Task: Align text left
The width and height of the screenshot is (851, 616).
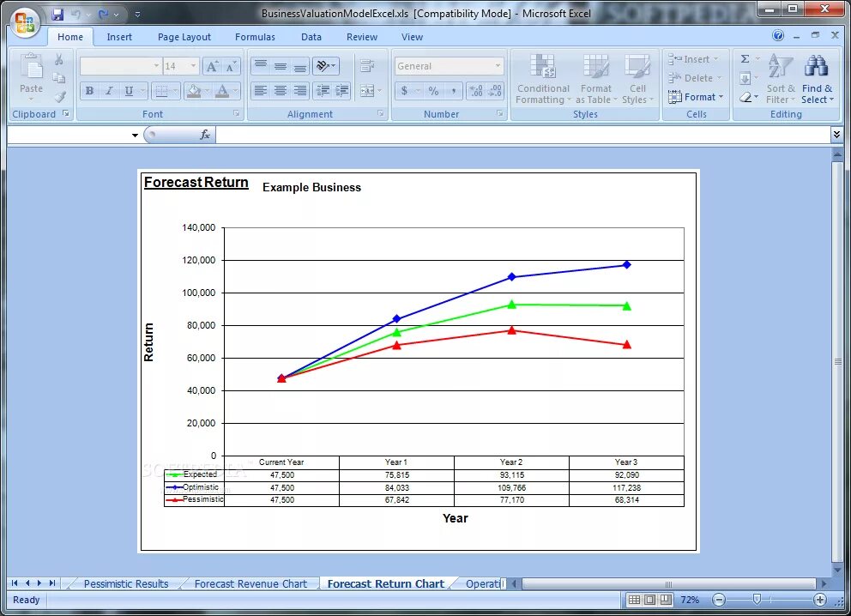Action: pos(261,91)
